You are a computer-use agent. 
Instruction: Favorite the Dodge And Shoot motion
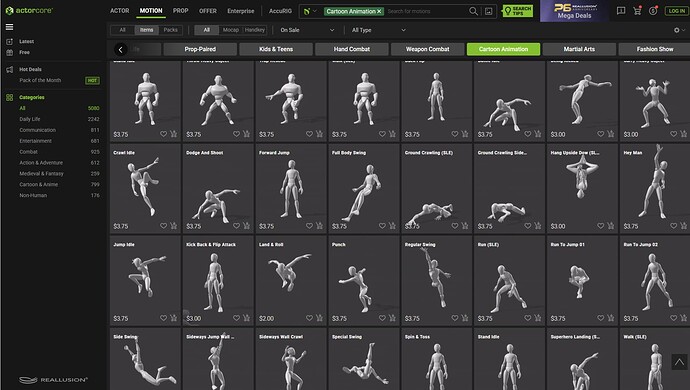[x=236, y=226]
